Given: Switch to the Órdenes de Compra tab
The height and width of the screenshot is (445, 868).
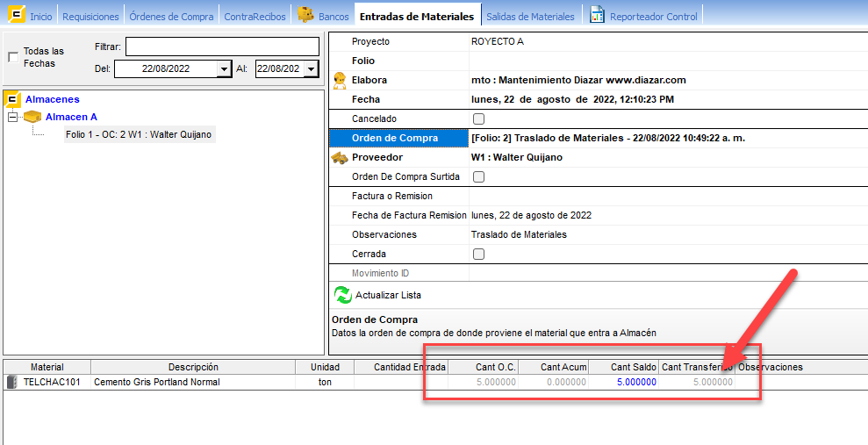Looking at the screenshot, I should [172, 17].
